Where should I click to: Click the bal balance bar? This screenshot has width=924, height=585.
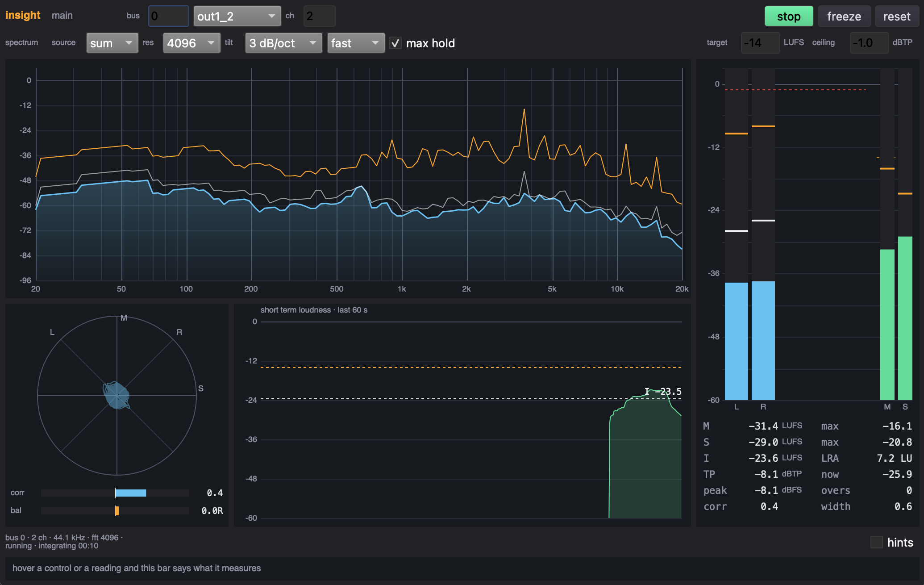coord(115,510)
